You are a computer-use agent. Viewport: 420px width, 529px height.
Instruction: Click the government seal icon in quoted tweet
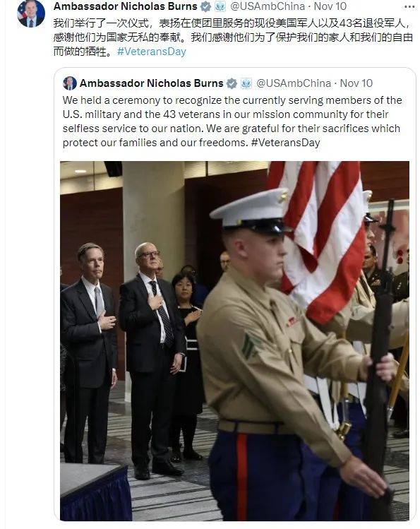tap(246, 83)
